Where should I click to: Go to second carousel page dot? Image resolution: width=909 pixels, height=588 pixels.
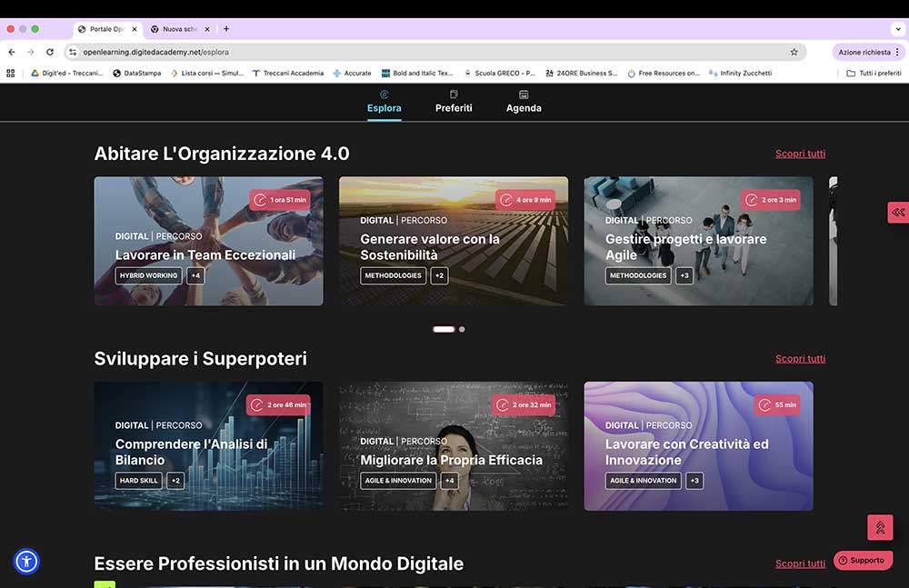pyautogui.click(x=462, y=329)
